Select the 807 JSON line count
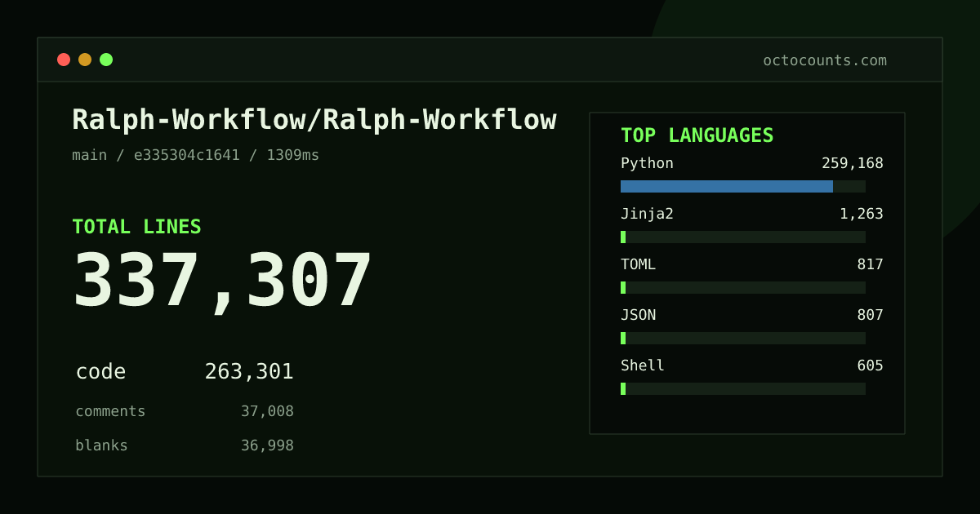This screenshot has width=980, height=514. [871, 315]
